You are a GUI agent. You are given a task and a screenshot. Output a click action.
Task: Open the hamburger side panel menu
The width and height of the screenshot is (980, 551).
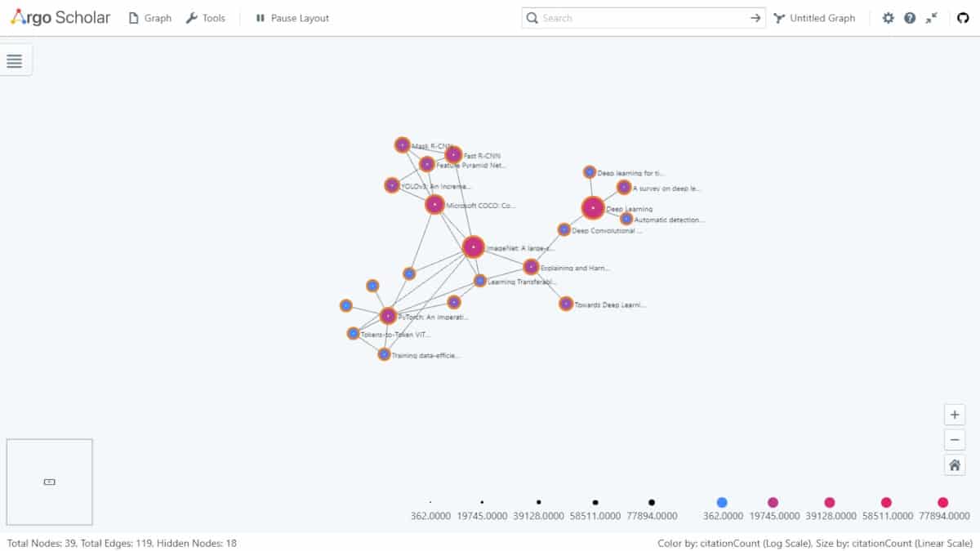[14, 60]
